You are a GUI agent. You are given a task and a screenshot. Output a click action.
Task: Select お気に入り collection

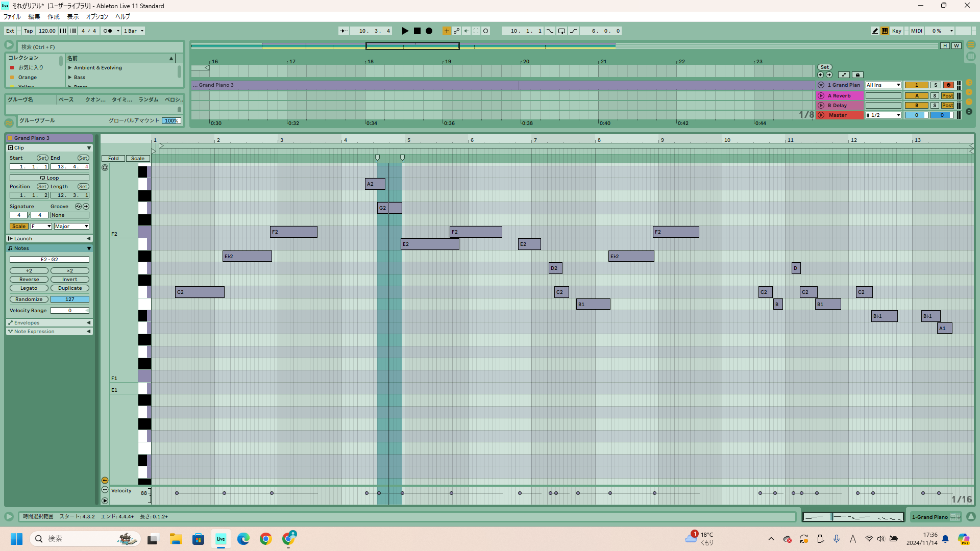pyautogui.click(x=31, y=67)
